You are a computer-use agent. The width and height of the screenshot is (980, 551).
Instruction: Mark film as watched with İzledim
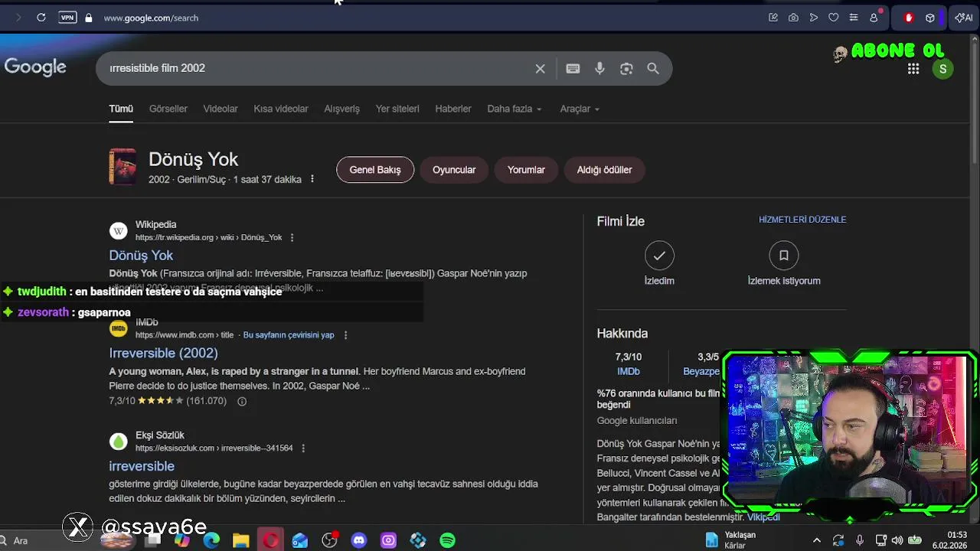[x=659, y=263]
